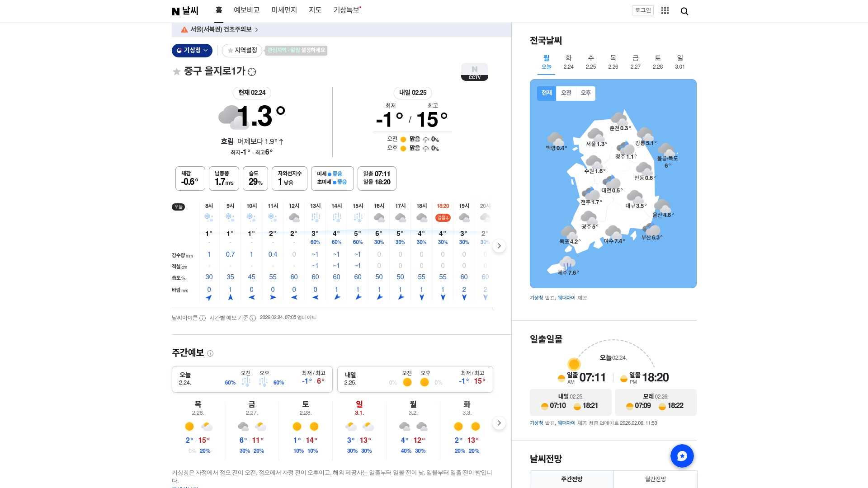The image size is (868, 488).
Task: Open the 기상청 source dropdown
Action: 192,50
